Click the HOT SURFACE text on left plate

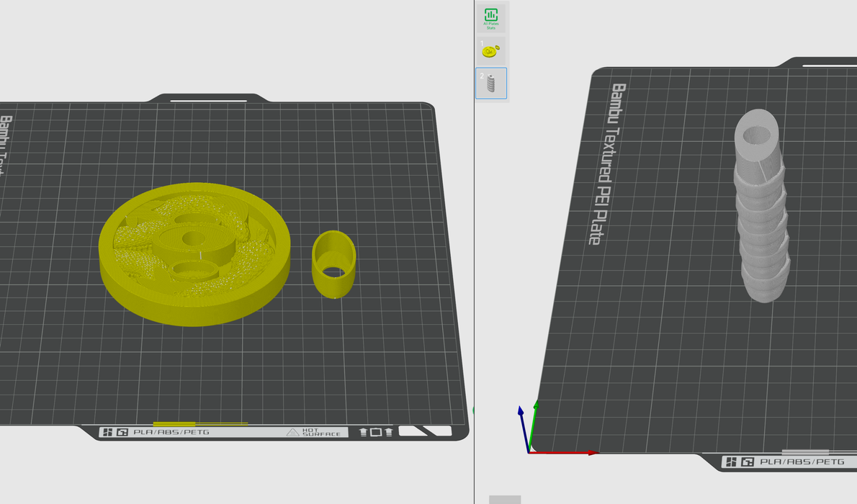pos(321,432)
